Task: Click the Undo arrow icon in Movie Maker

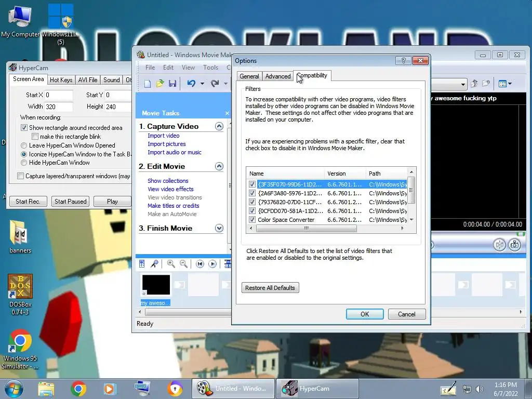Action: pyautogui.click(x=191, y=84)
